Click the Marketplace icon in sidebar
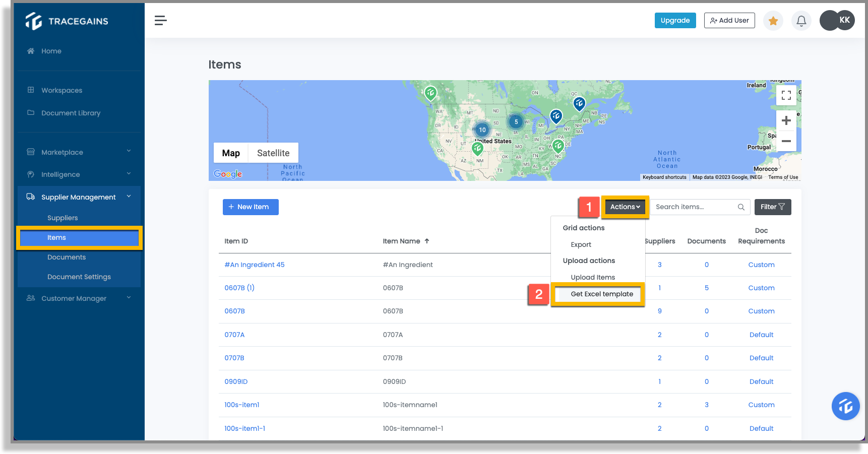Image resolution: width=868 pixels, height=454 pixels. (31, 152)
